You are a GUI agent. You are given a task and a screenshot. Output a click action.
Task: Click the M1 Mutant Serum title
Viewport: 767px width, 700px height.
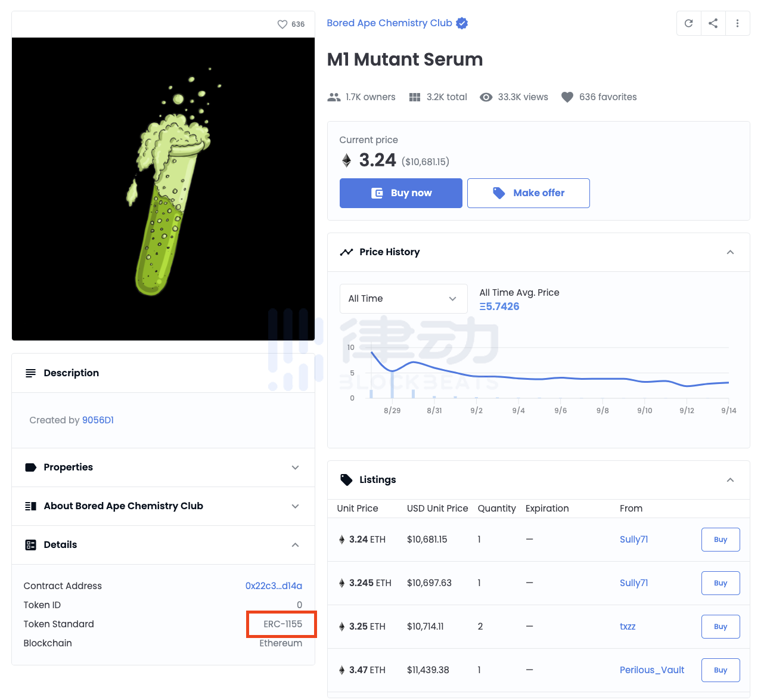coord(405,60)
